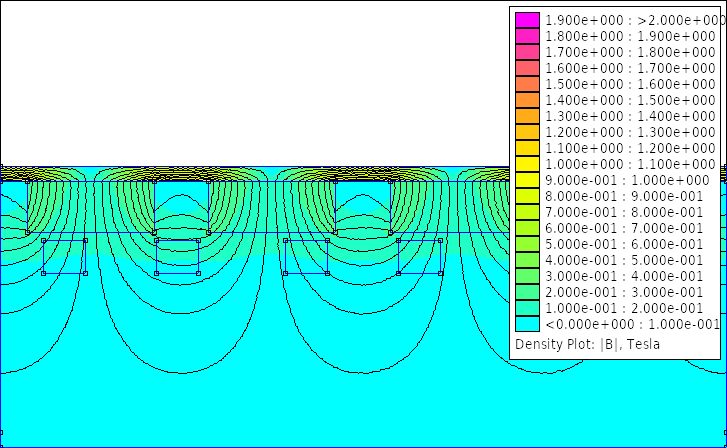Click the legend text '1.300e+000 : 1.400e+000'
The width and height of the screenshot is (727, 448).
[x=631, y=116]
